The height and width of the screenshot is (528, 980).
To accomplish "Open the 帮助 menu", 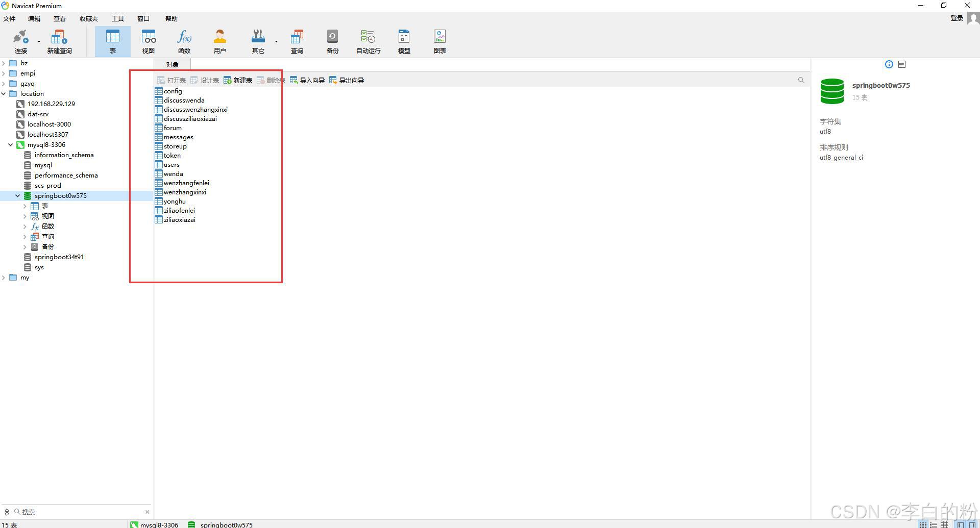I will (171, 19).
